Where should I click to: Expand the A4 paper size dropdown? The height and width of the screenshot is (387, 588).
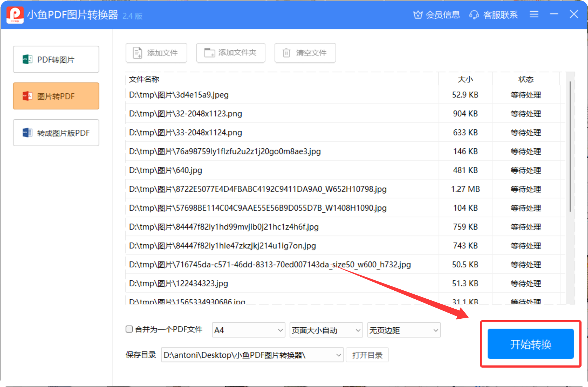click(281, 330)
